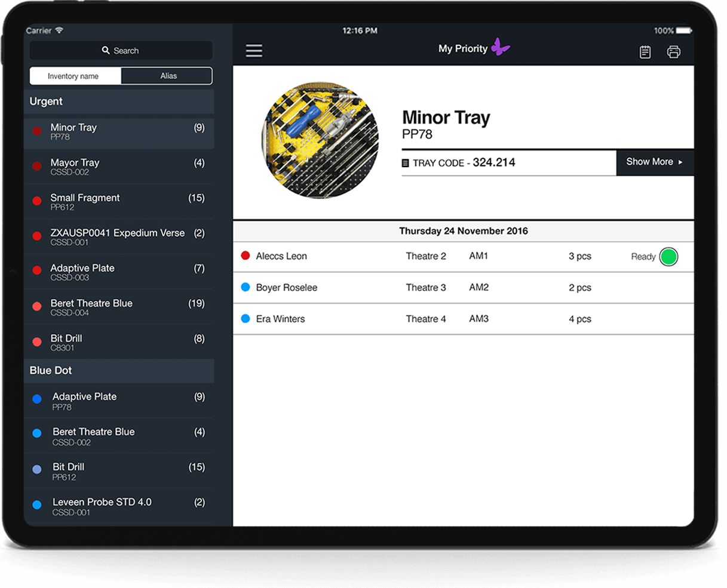Open the hamburger menu

point(254,51)
